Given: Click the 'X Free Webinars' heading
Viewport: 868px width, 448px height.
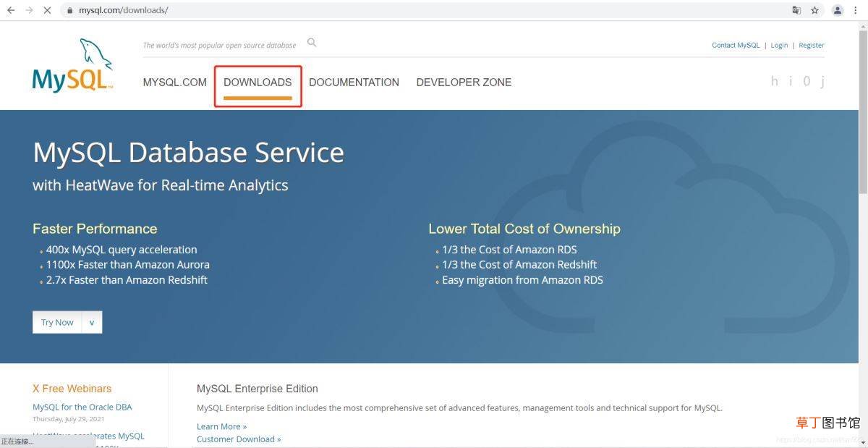Looking at the screenshot, I should (72, 389).
